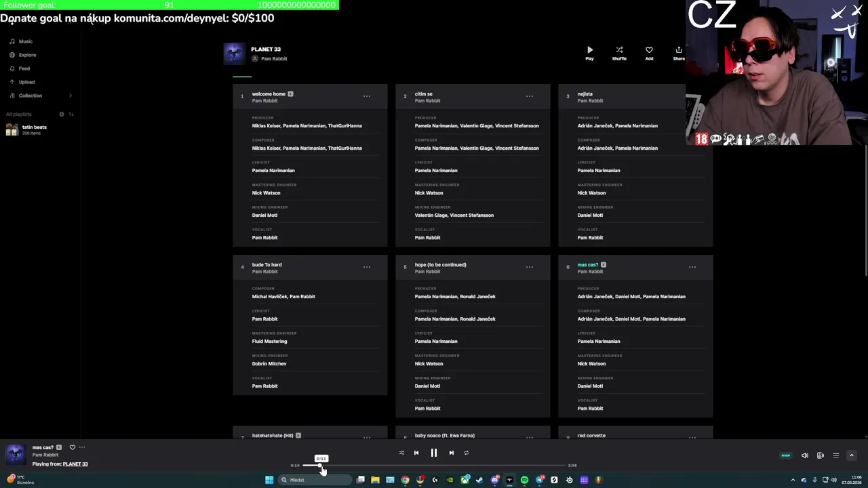Show hidden system tray icons

tap(793, 480)
